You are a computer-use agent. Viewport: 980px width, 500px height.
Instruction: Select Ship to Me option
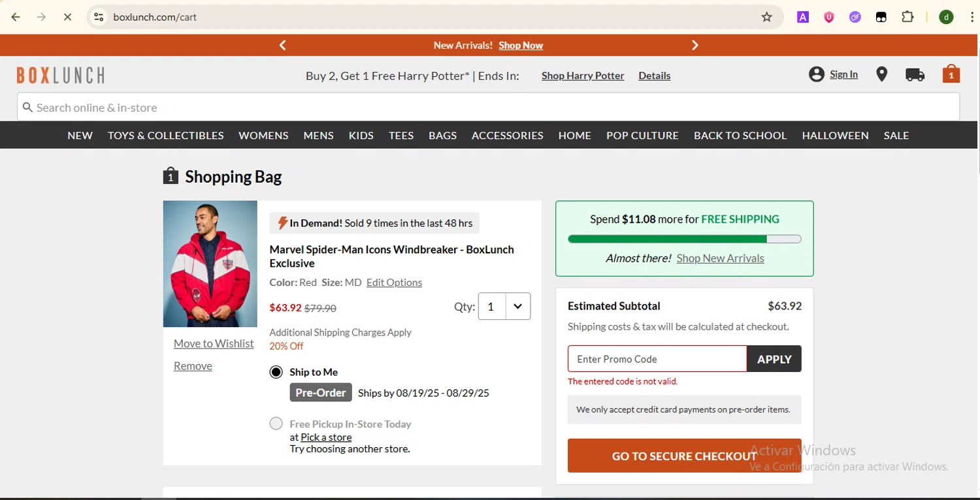(x=276, y=372)
